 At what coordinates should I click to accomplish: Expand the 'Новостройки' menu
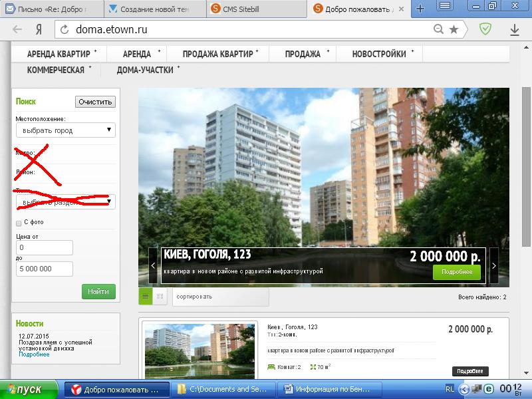coord(379,54)
